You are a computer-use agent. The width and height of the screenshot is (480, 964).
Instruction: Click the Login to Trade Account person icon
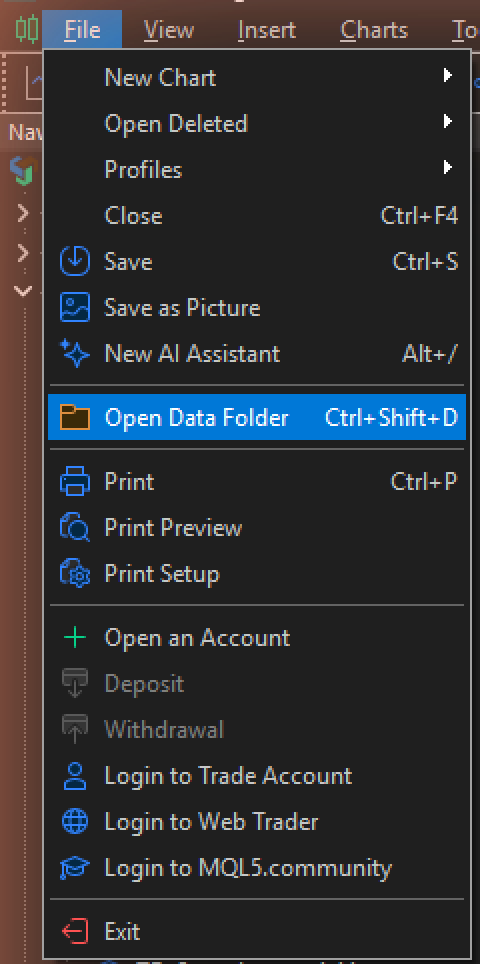click(74, 776)
